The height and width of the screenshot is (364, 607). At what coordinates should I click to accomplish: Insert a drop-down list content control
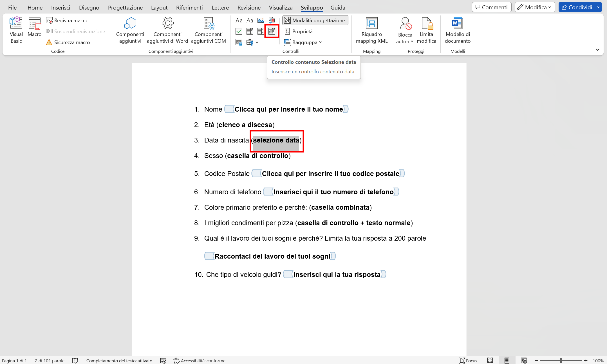click(x=261, y=31)
